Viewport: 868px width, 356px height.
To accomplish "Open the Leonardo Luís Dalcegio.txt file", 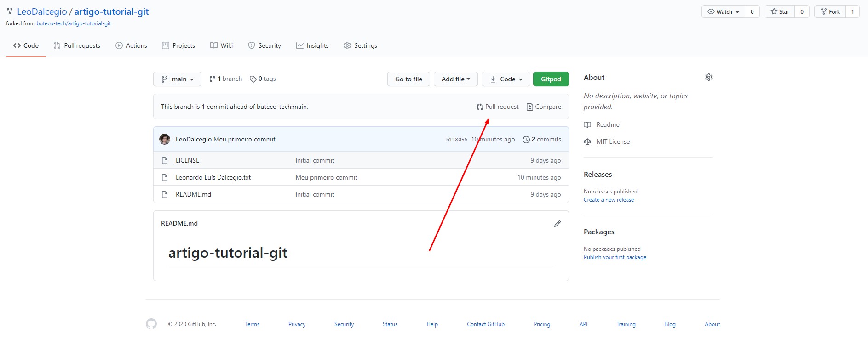I will tap(213, 177).
